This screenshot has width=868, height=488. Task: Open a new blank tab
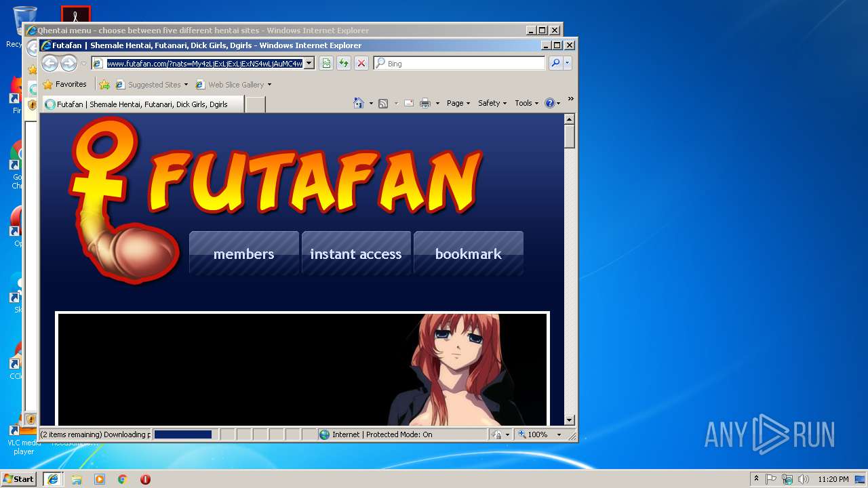(x=255, y=104)
